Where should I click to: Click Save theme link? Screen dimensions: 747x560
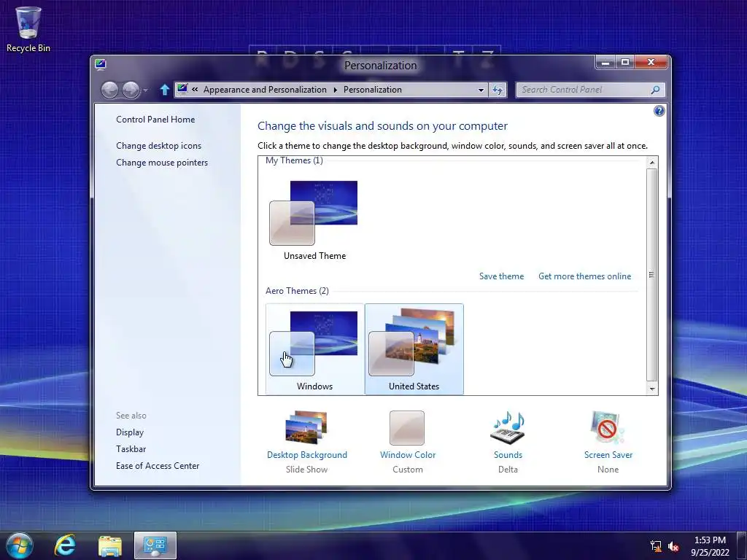(x=501, y=276)
